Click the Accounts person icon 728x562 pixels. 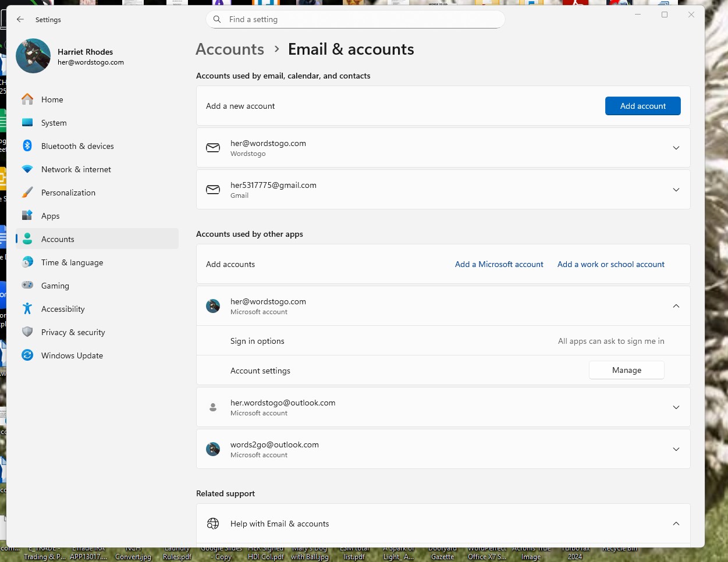pyautogui.click(x=27, y=239)
